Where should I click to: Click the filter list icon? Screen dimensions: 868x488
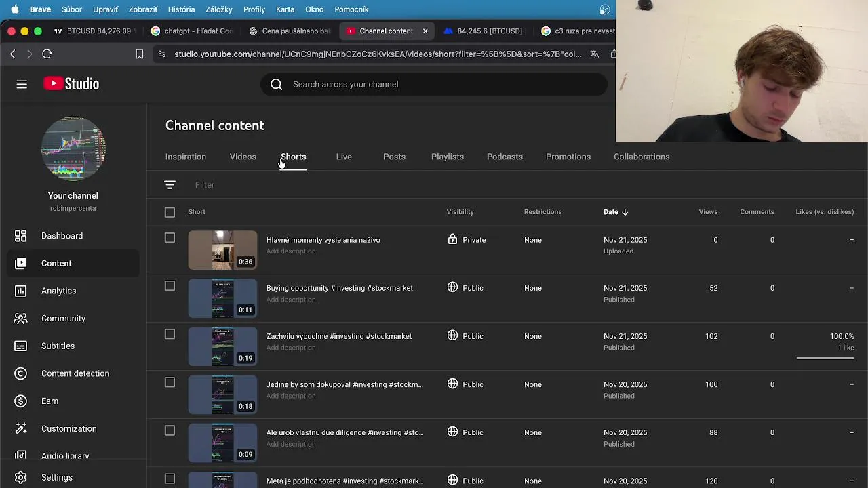click(170, 185)
